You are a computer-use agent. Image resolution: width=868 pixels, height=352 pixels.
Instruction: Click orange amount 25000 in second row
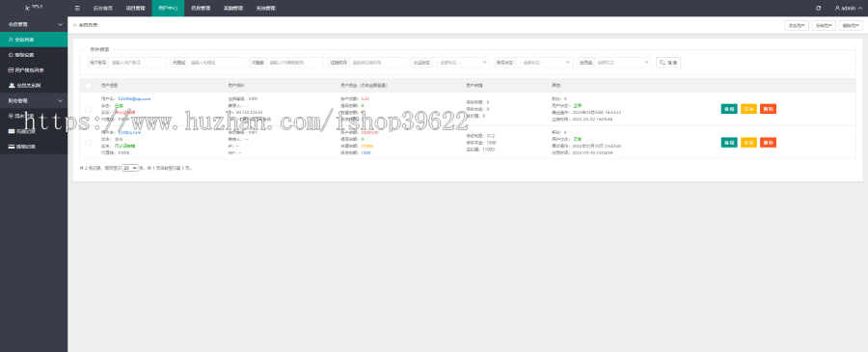[367, 147]
